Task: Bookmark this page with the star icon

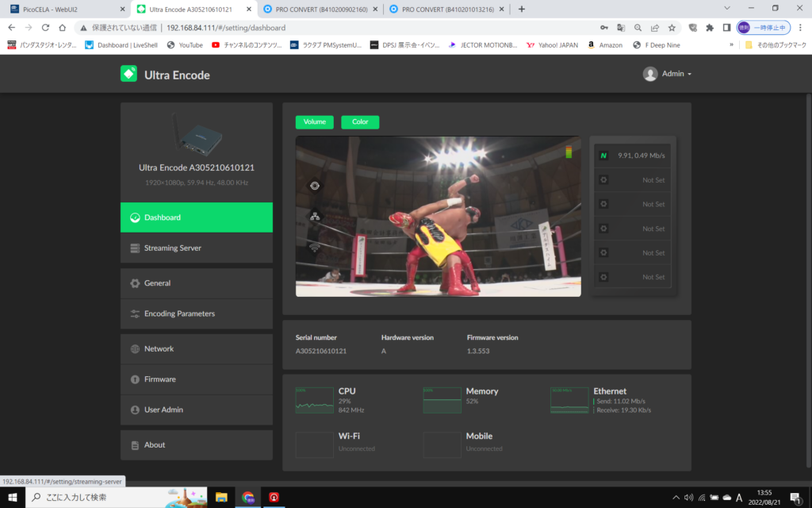Action: pyautogui.click(x=672, y=28)
